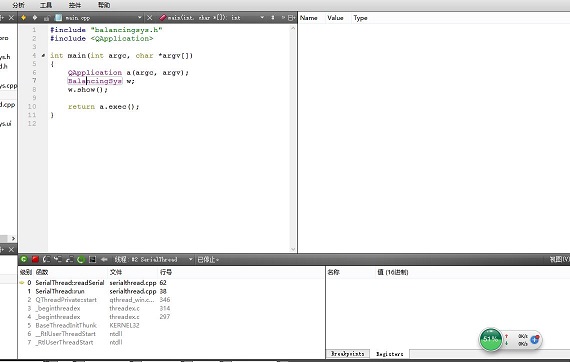
Task: Close the lower left side panel X
Action: pyautogui.click(x=11, y=249)
